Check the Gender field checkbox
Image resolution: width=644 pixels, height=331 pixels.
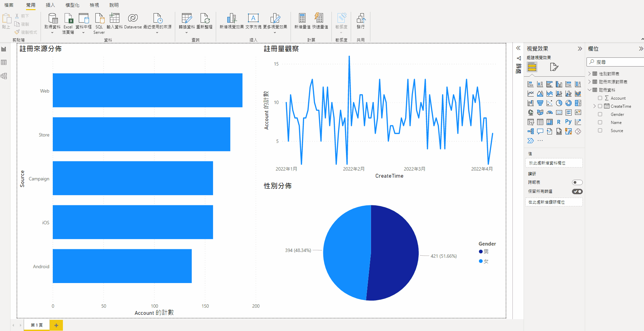[600, 114]
